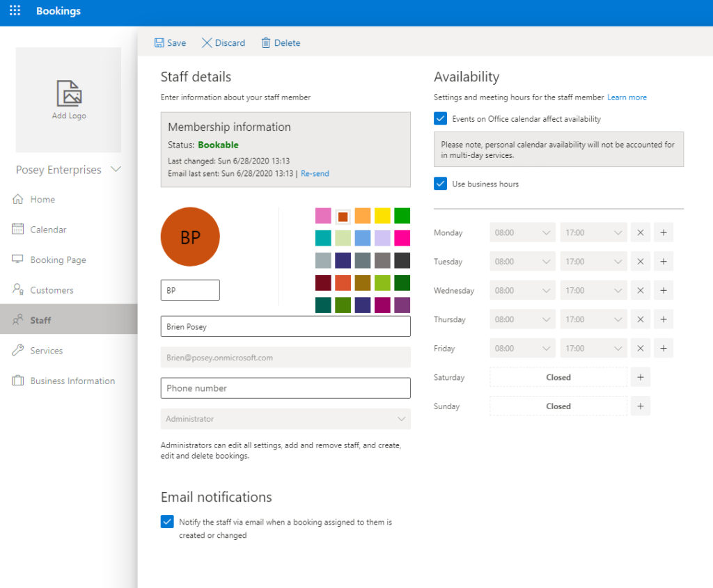Viewport: 713px width, 588px height.
Task: Open the app launcher waffle icon
Action: click(15, 10)
